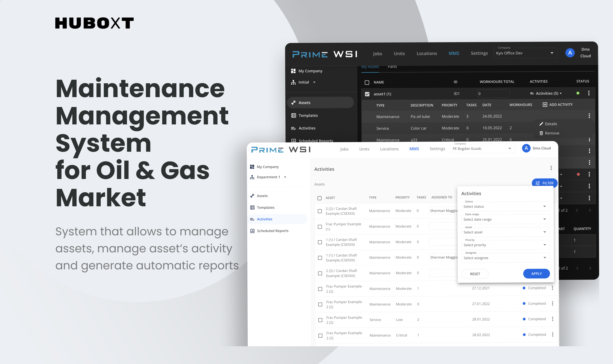This screenshot has height=364, width=613.
Task: Click the red status dot in dark window
Action: coord(578,174)
